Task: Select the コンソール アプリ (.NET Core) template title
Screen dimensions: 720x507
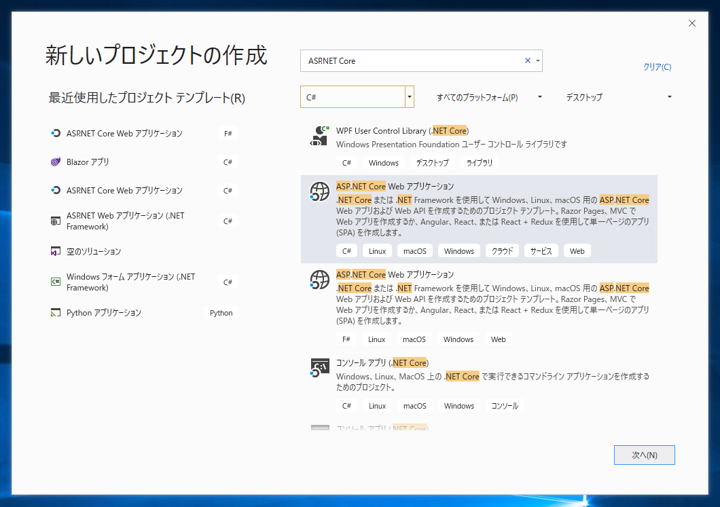Action: coord(382,363)
